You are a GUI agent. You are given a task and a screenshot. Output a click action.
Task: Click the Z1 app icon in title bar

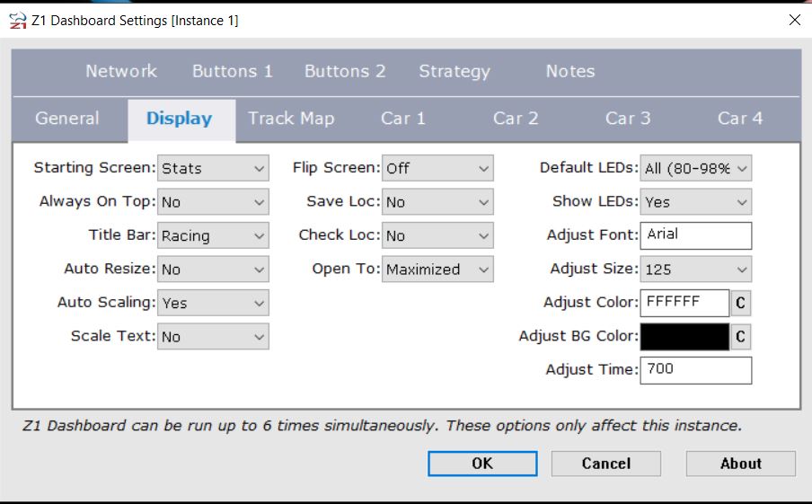[x=17, y=20]
